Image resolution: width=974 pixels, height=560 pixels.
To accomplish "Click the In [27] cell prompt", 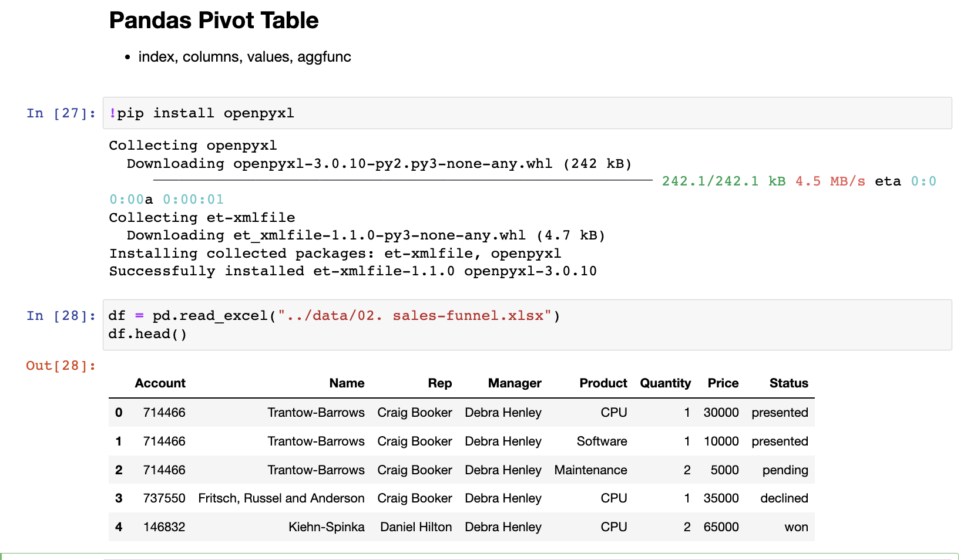I will click(59, 113).
